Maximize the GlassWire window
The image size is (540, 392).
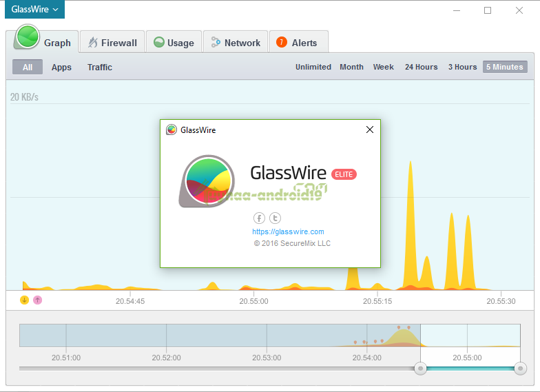488,10
